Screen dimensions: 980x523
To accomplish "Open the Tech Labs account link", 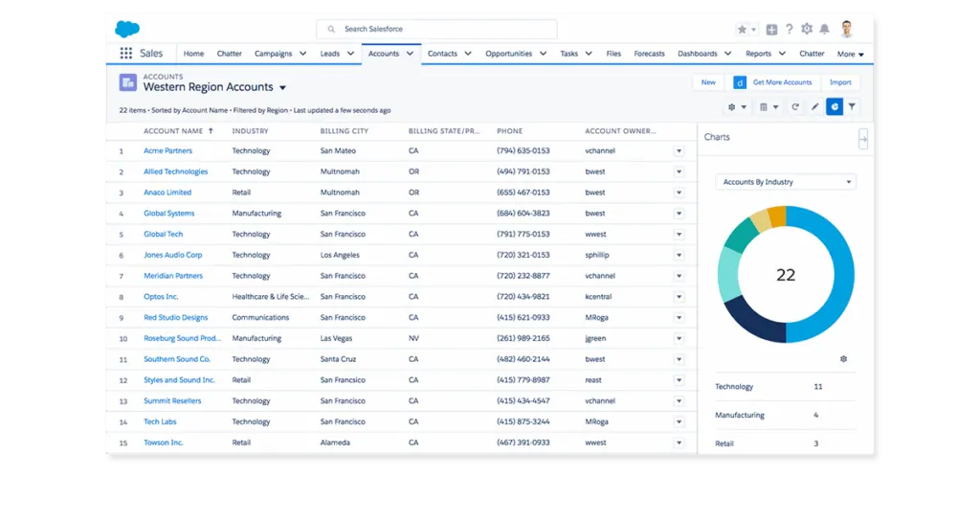I will [x=160, y=421].
